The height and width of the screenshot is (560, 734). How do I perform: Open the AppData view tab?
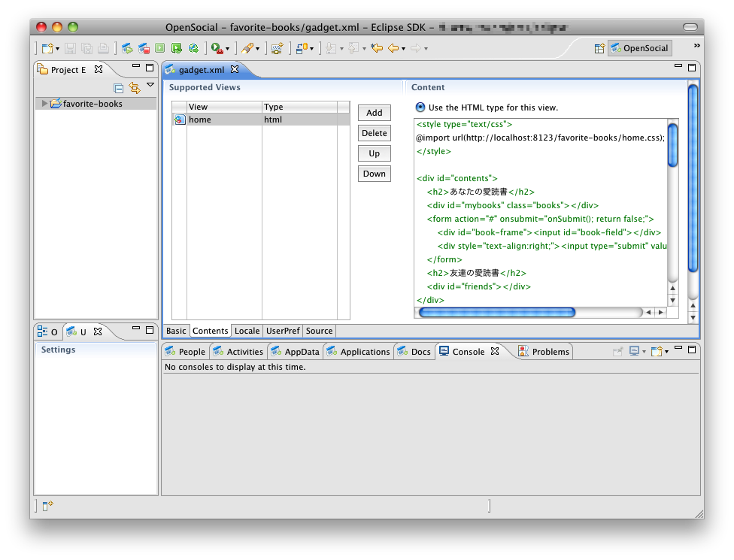click(x=296, y=351)
